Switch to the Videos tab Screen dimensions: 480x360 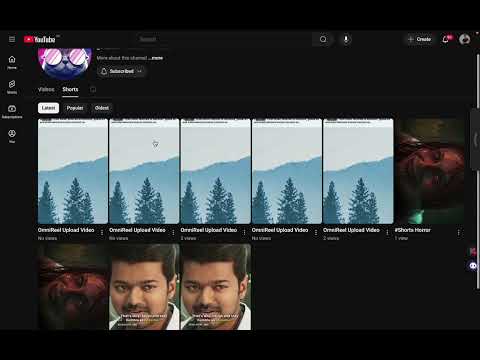click(46, 89)
